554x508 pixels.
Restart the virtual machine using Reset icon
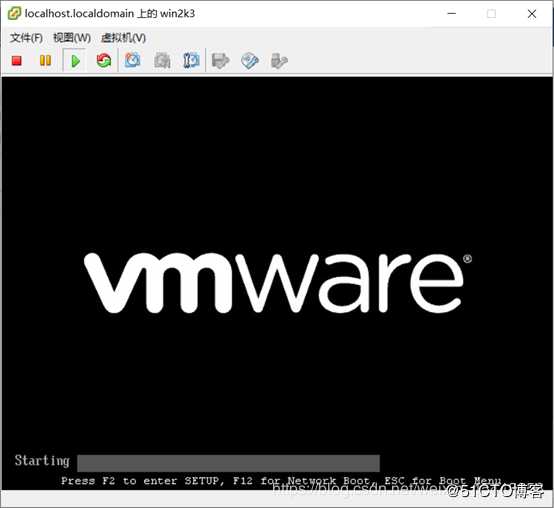104,61
